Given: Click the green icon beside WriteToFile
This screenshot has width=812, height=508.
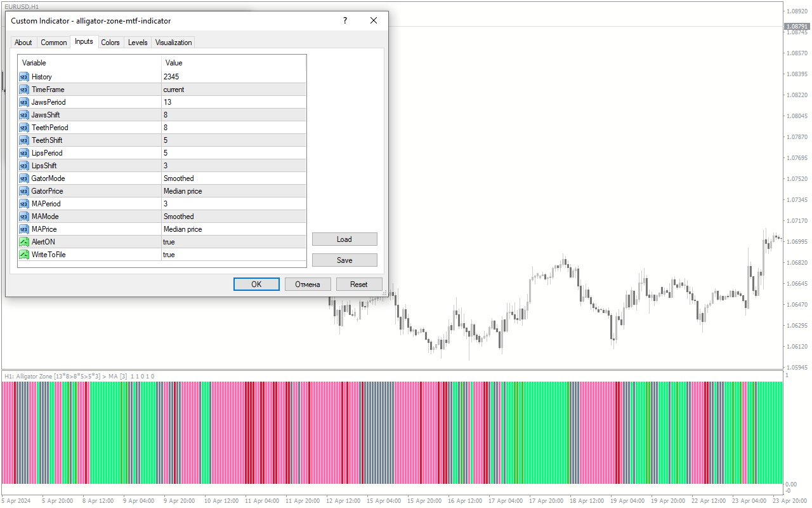Looking at the screenshot, I should coord(24,255).
